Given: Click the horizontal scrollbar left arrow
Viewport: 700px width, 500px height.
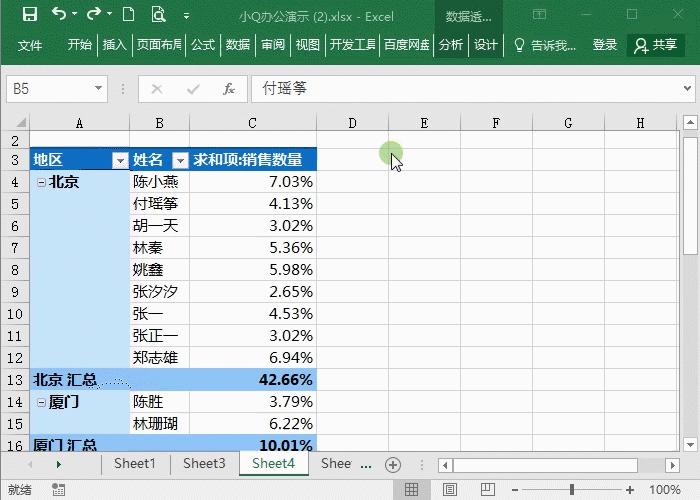Looking at the screenshot, I should click(445, 466).
